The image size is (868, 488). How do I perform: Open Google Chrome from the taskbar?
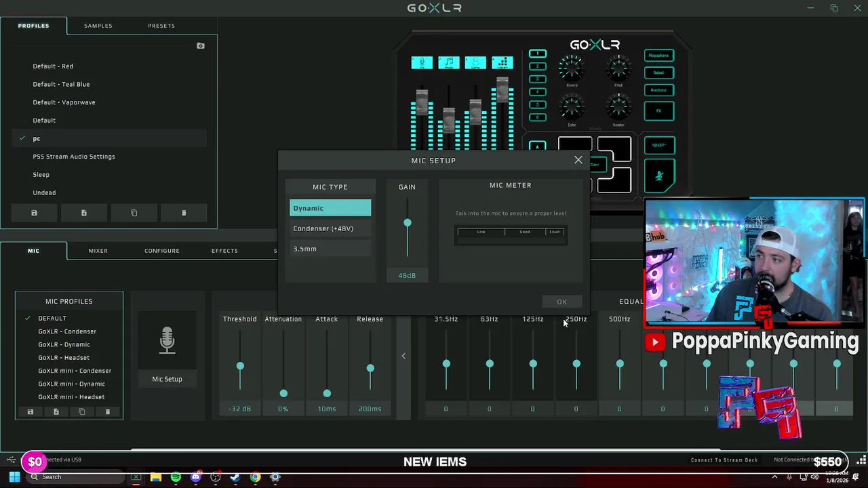click(255, 477)
